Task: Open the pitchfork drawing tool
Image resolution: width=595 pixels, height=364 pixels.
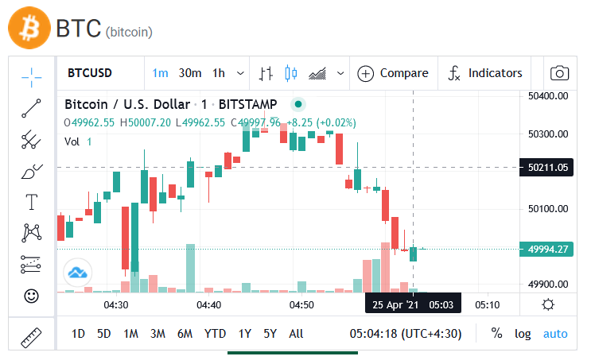Action: coord(32,140)
